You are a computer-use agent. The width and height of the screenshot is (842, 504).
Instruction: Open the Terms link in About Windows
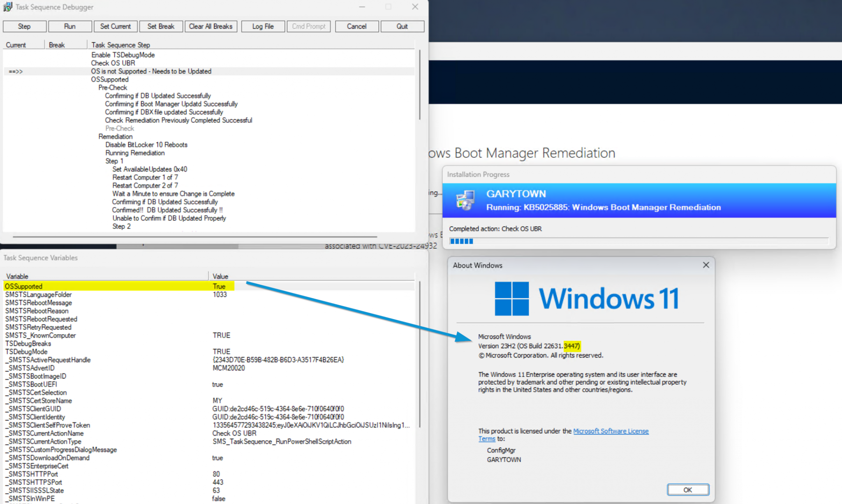point(487,439)
